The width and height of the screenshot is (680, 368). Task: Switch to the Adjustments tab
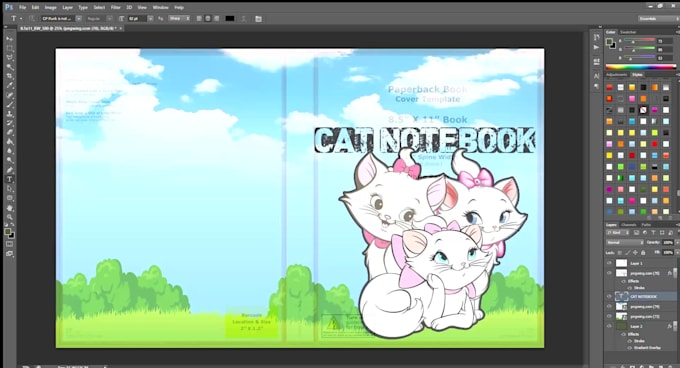(x=616, y=75)
